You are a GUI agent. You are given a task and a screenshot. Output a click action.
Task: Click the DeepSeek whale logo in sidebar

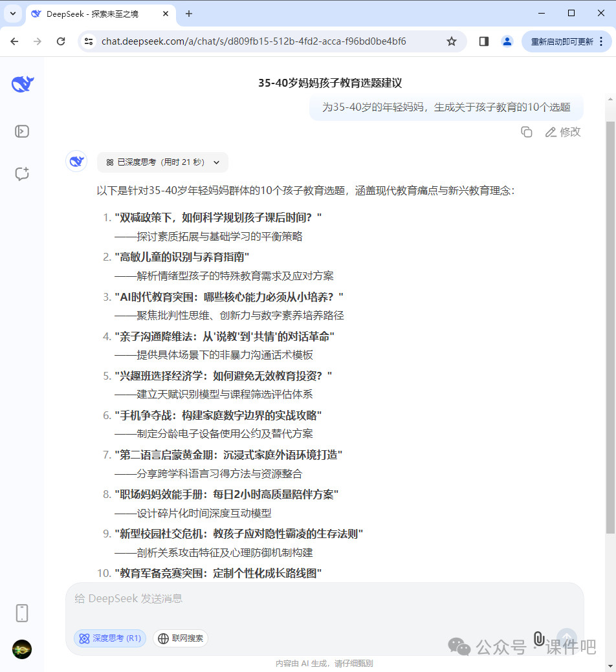21,83
